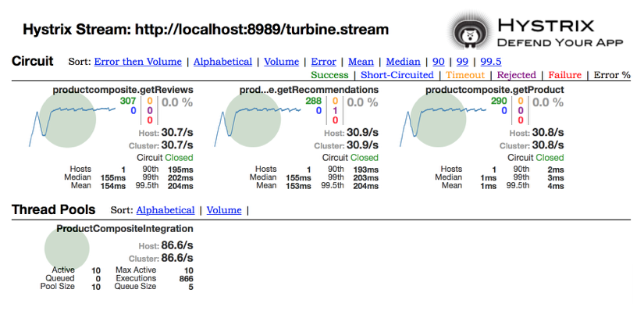Click the Hystrix Stream URL heading
Screen dimensions: 644x318
pos(205,30)
